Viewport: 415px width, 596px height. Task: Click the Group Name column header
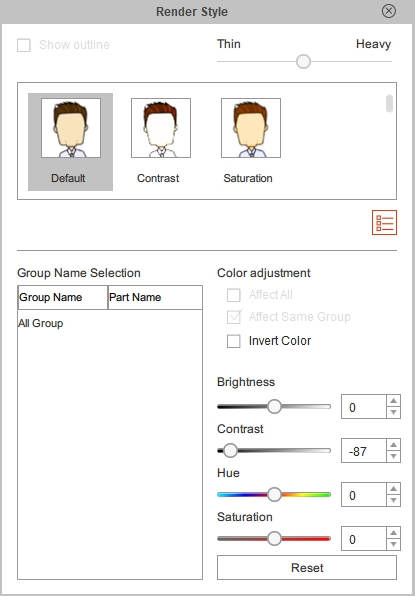(x=63, y=297)
